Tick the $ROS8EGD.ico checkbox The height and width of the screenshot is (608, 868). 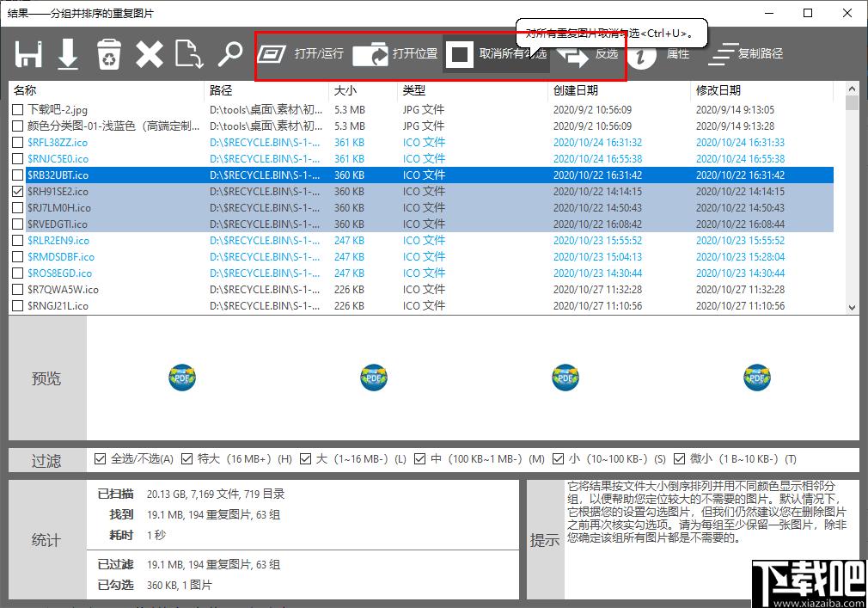click(18, 273)
